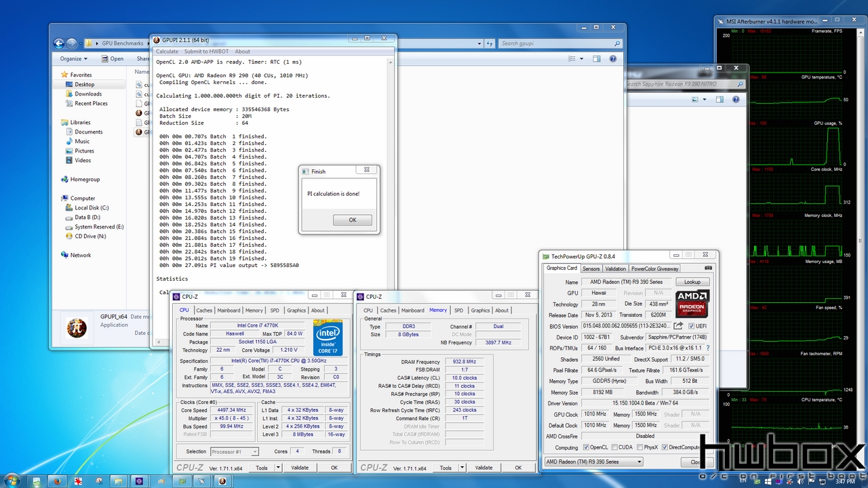Switch to Validation tab in GPU-Z
This screenshot has width=868, height=488.
coord(616,268)
